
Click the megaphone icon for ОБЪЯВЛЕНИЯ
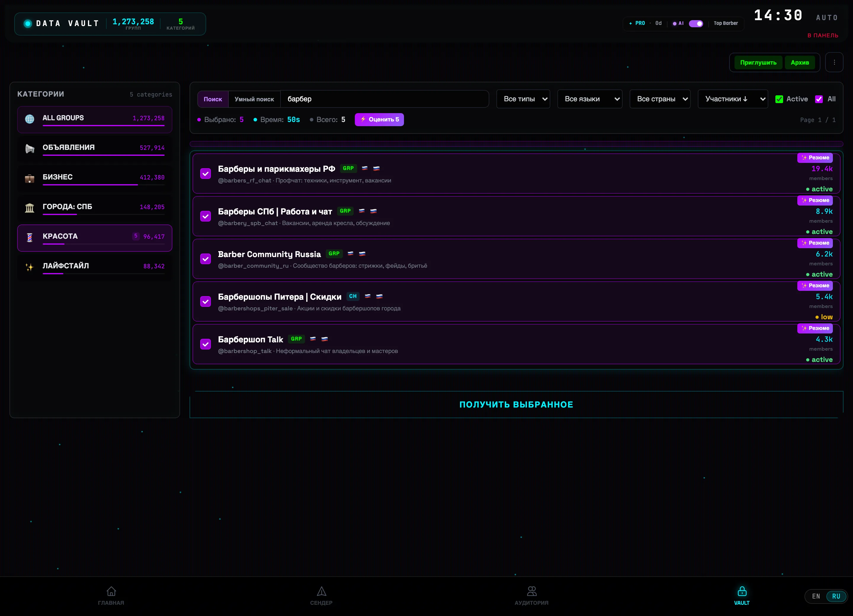(30, 149)
